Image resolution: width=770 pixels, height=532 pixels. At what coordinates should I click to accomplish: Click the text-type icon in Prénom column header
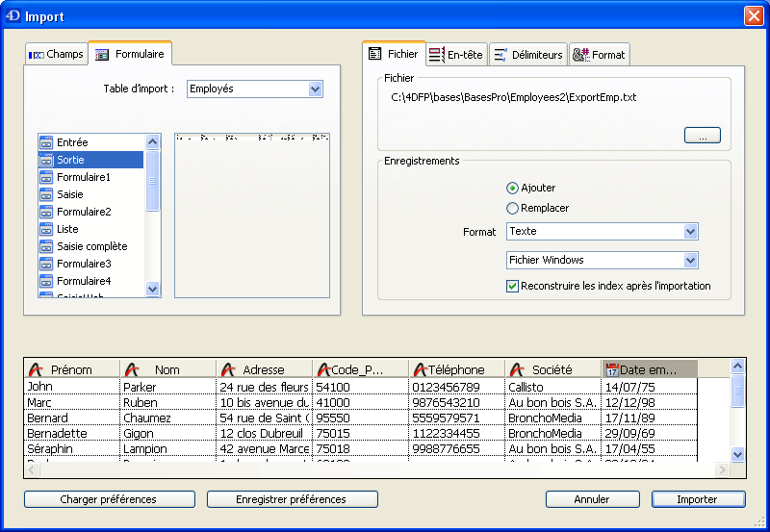click(36, 369)
